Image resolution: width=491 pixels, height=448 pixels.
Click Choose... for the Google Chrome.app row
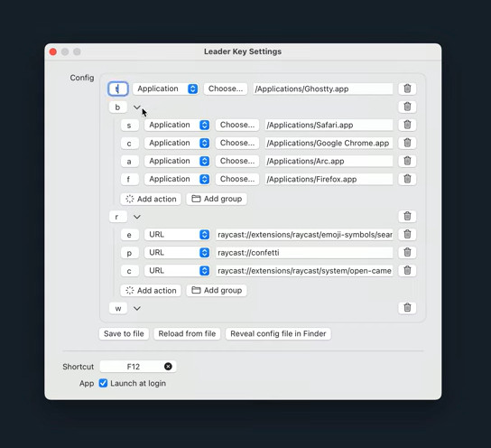pyautogui.click(x=237, y=143)
